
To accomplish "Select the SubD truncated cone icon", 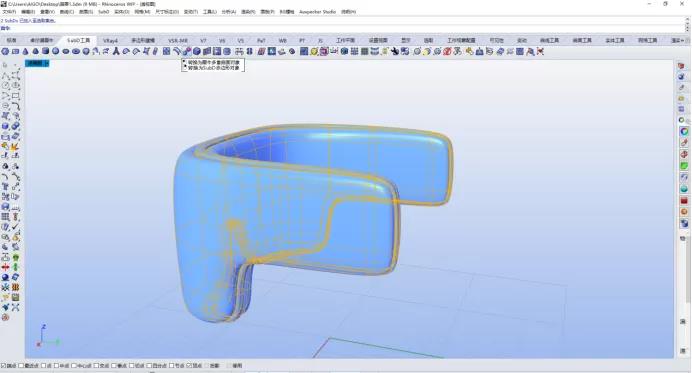I will (35, 51).
